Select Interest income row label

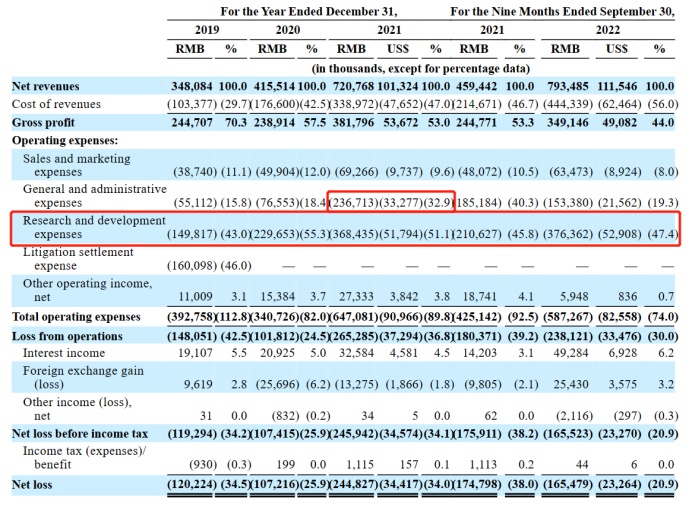(x=64, y=353)
